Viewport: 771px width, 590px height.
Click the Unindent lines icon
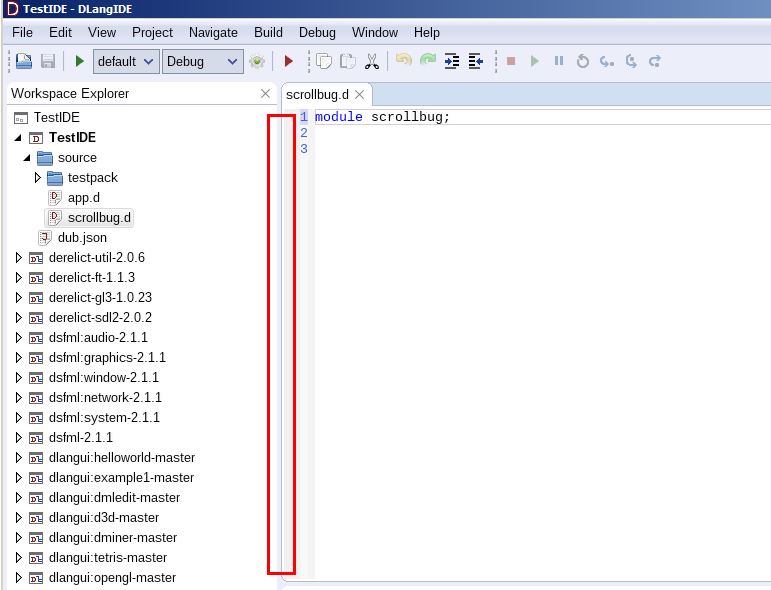[x=475, y=61]
